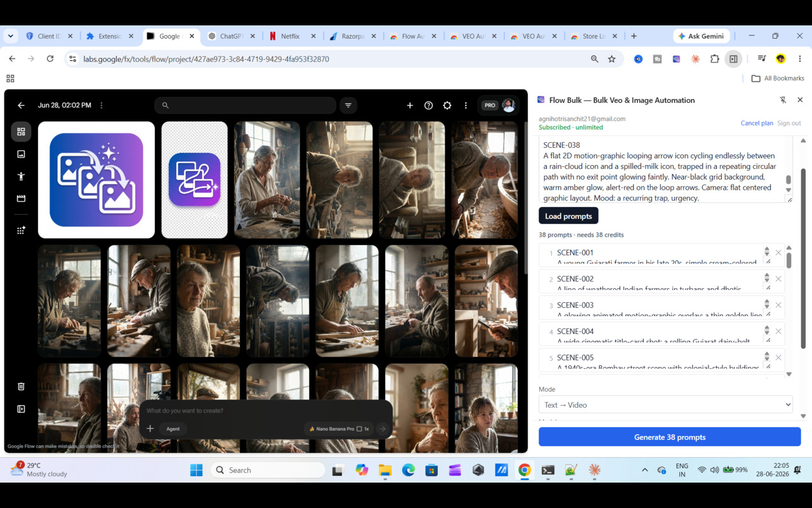Open the more options menu beside PRO badge
The image size is (812, 508).
coord(466,105)
